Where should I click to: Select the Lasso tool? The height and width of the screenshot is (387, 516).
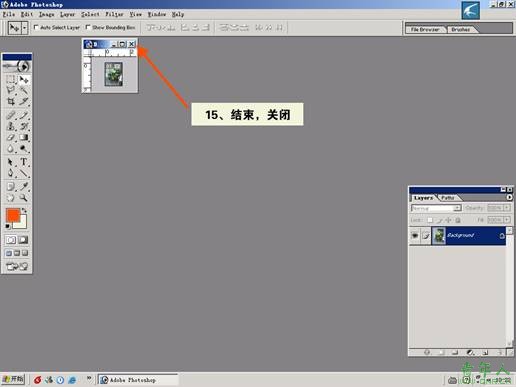coord(11,90)
